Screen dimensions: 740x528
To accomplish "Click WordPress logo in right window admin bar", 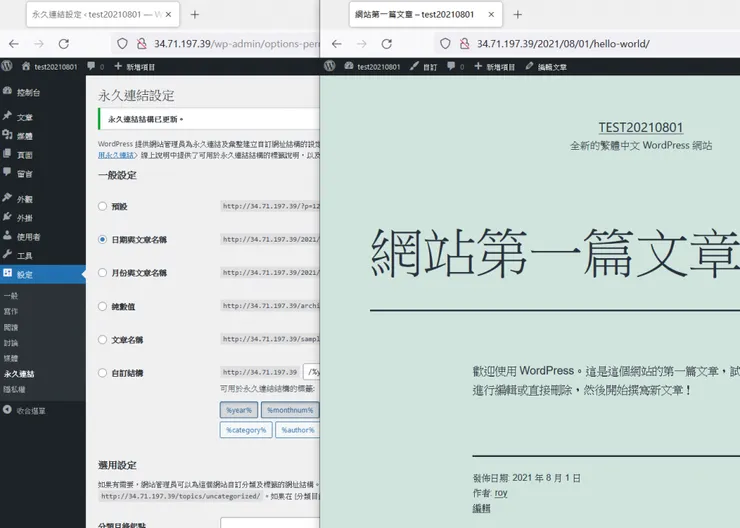I will point(330,66).
